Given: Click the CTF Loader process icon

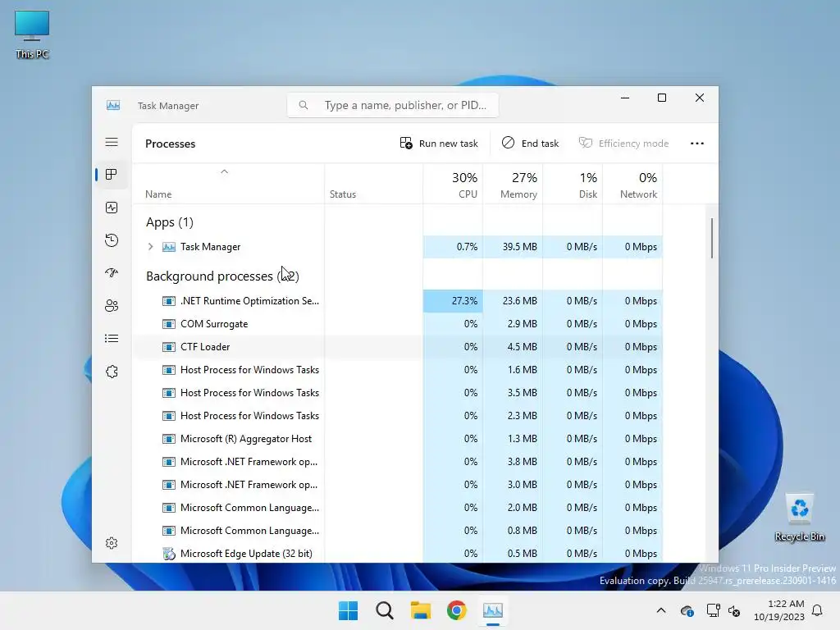Looking at the screenshot, I should coord(169,347).
